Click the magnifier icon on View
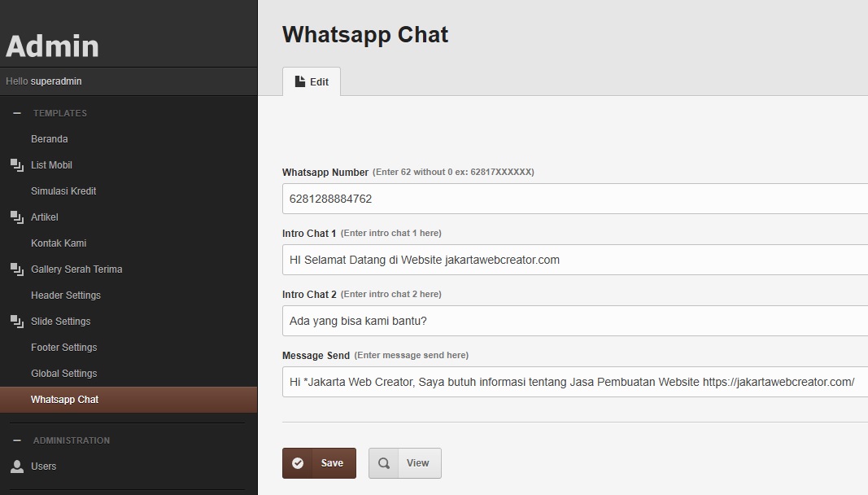868x495 pixels. point(384,463)
